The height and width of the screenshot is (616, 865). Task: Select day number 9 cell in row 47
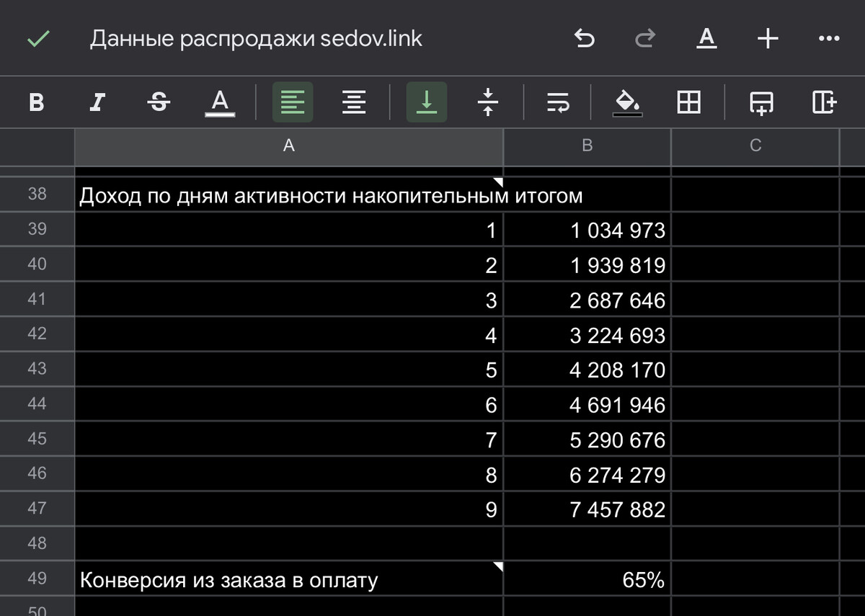(289, 509)
